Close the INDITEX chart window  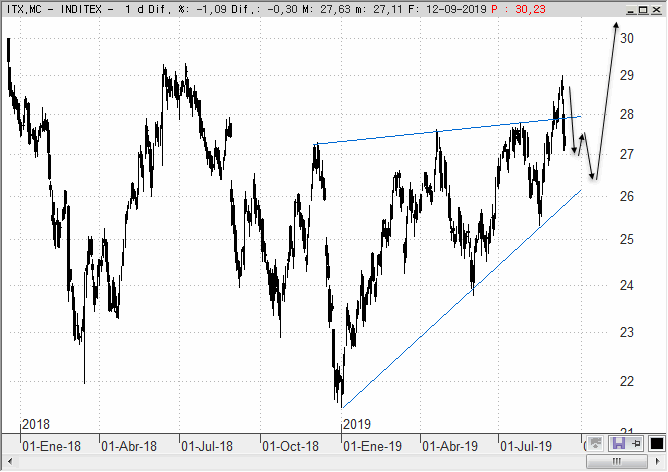pyautogui.click(x=656, y=9)
